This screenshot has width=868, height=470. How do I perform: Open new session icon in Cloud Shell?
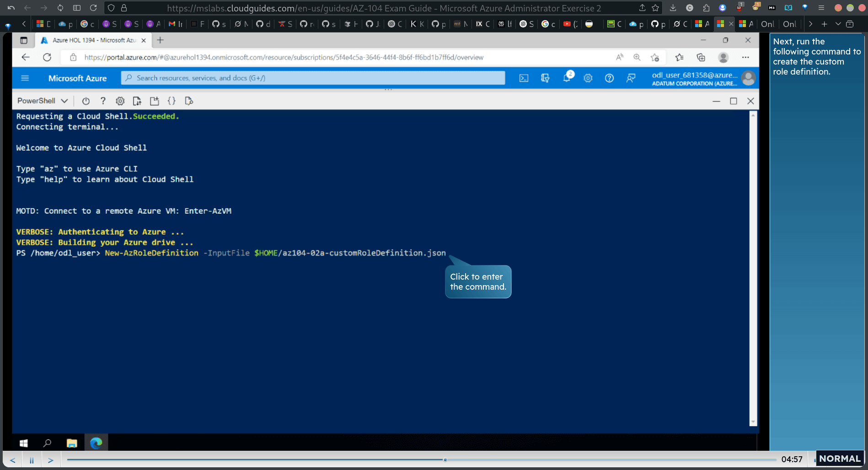[155, 101]
